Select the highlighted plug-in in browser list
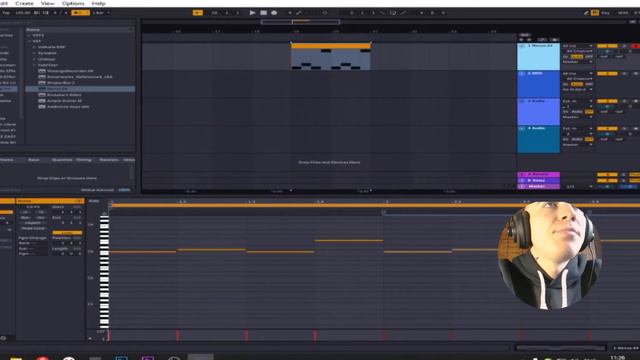 pyautogui.click(x=80, y=89)
